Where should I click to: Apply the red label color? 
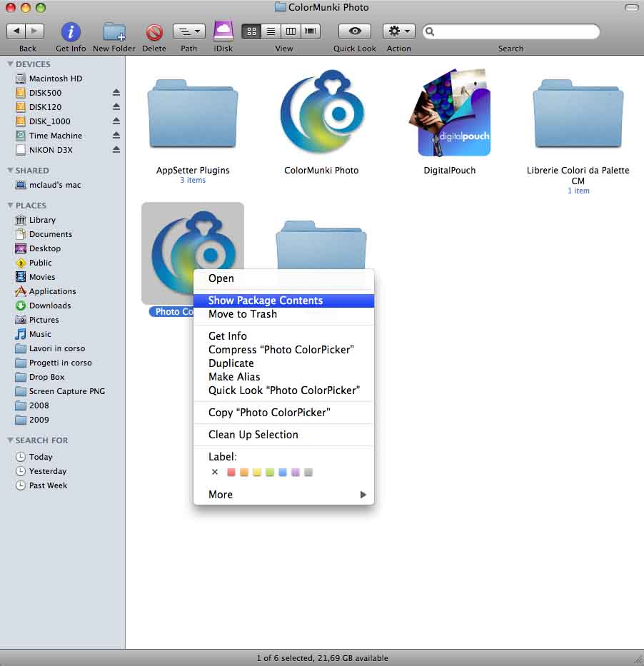click(x=231, y=473)
